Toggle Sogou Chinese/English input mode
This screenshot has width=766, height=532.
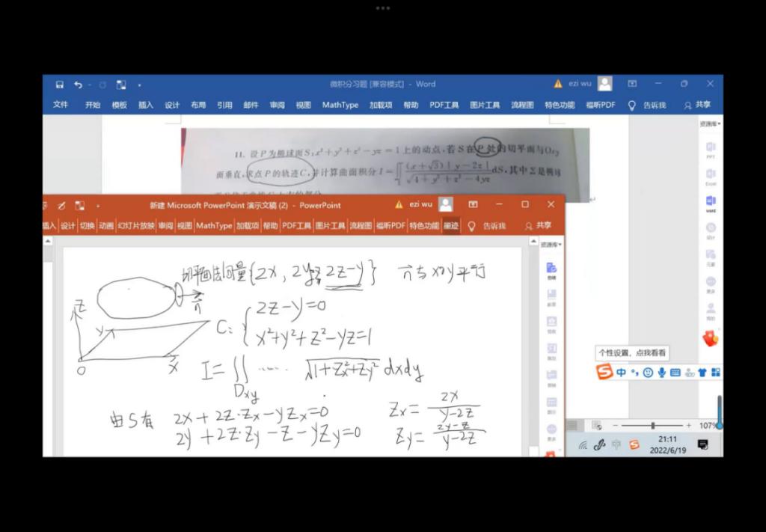621,373
